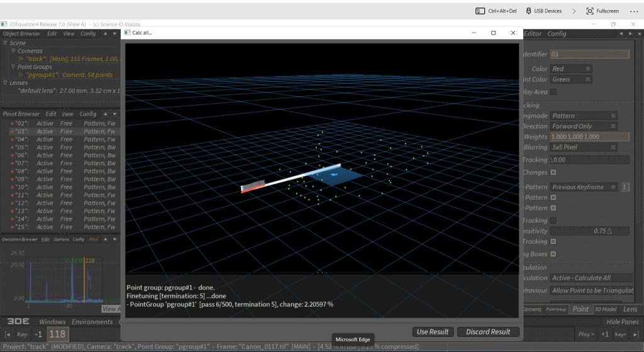Open the Color dropdown showing Red
The height and width of the screenshot is (352, 644).
pos(571,69)
